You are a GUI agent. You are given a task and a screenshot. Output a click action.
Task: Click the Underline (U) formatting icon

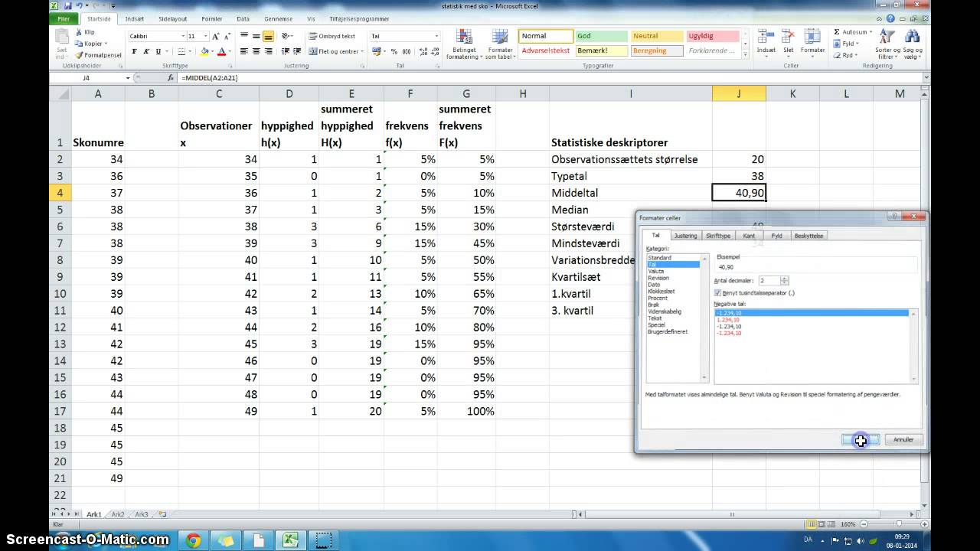click(x=158, y=52)
